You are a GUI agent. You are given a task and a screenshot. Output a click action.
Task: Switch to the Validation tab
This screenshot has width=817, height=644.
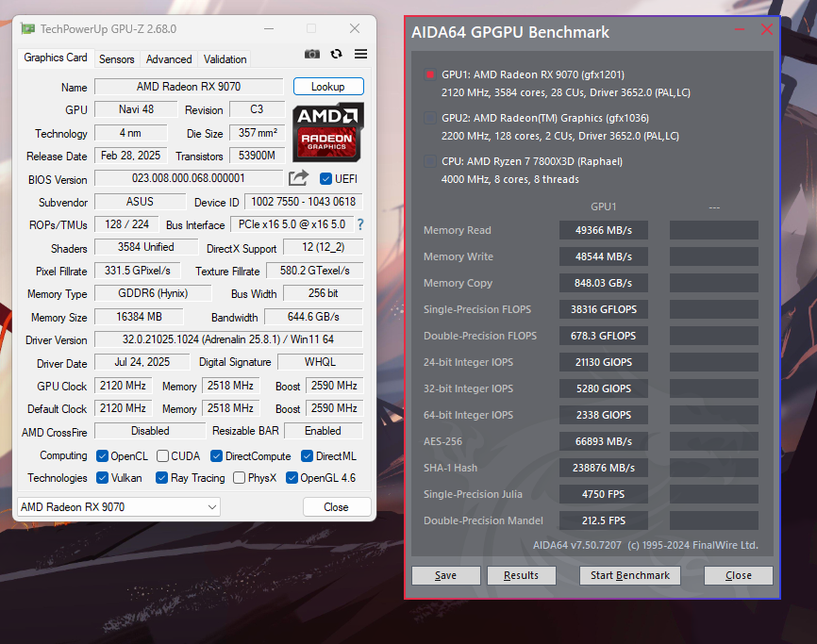pos(225,58)
